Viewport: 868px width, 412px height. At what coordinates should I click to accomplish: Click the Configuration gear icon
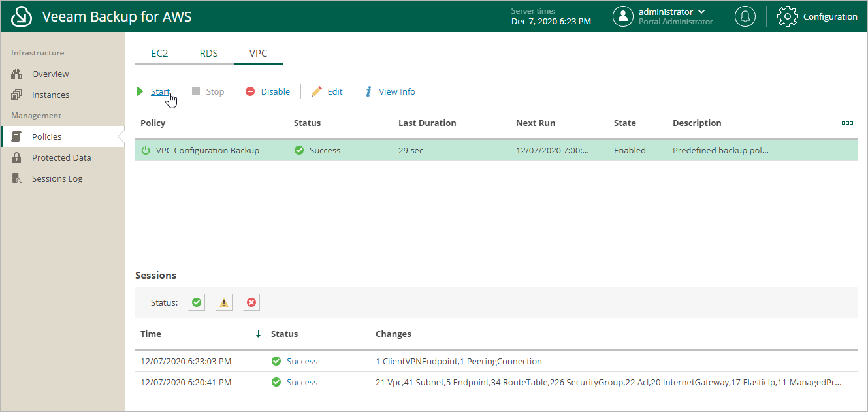click(788, 16)
